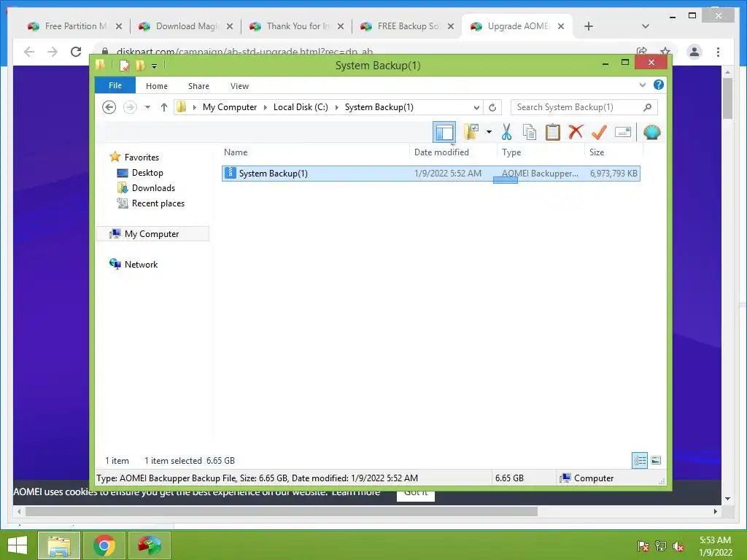Open the File ribbon tab

tap(115, 85)
